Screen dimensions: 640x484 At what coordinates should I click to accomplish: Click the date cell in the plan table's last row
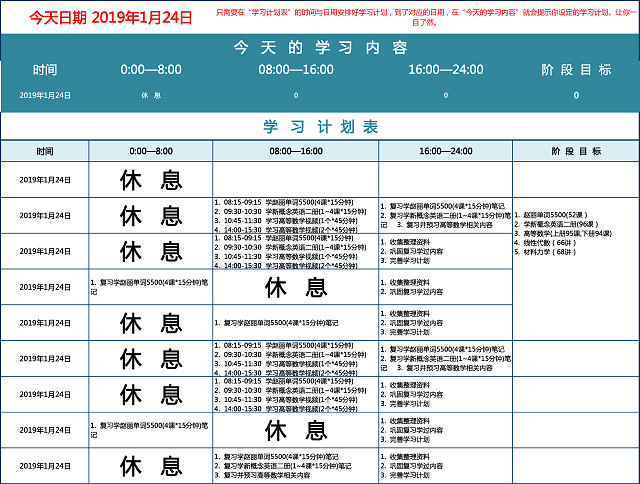(x=44, y=466)
